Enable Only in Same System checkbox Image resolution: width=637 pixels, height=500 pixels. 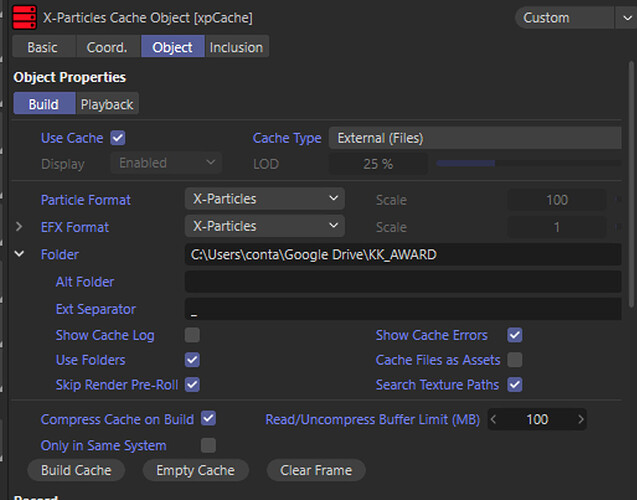pos(208,445)
